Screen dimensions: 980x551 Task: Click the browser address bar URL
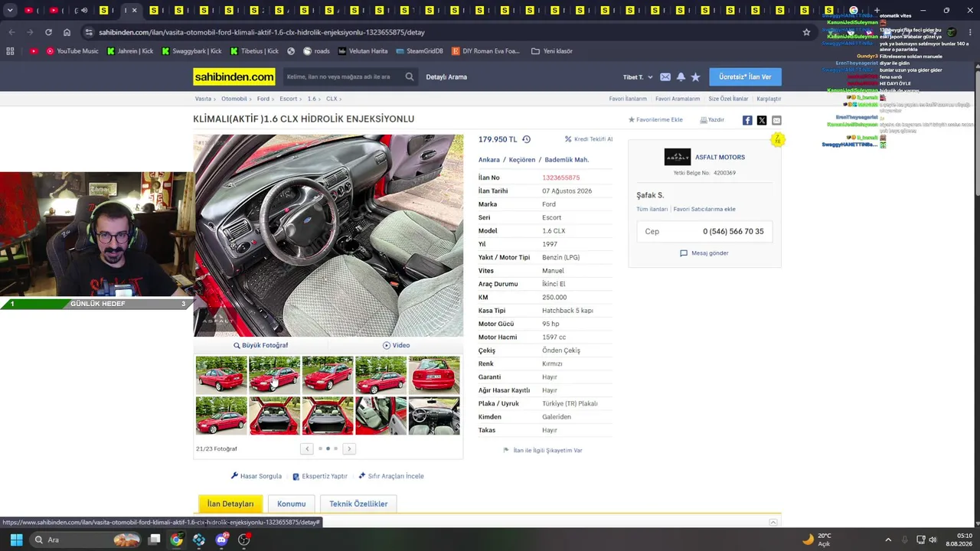pyautogui.click(x=262, y=32)
